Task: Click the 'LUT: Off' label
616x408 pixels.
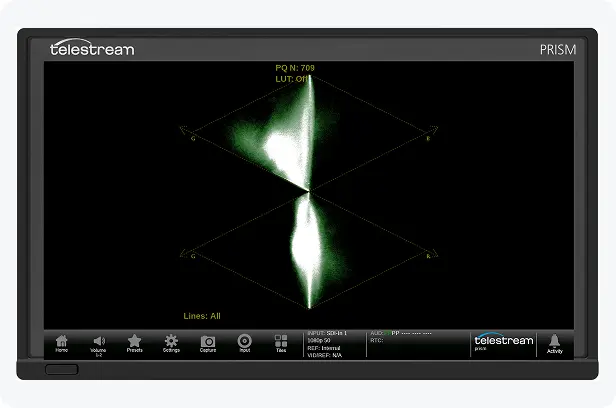Action: 292,79
